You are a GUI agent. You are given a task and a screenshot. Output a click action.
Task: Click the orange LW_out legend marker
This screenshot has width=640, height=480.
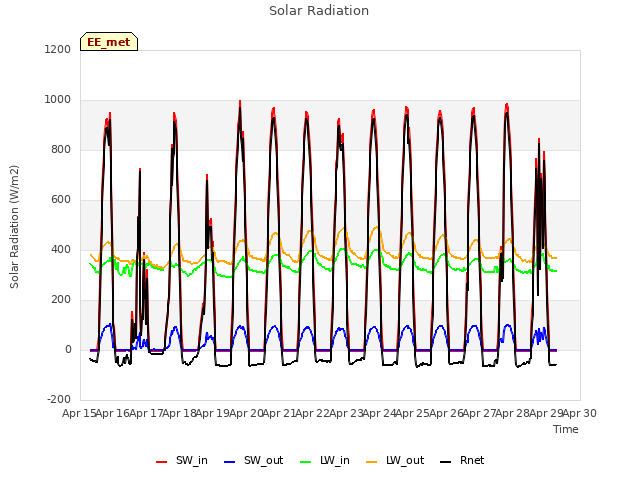point(372,462)
